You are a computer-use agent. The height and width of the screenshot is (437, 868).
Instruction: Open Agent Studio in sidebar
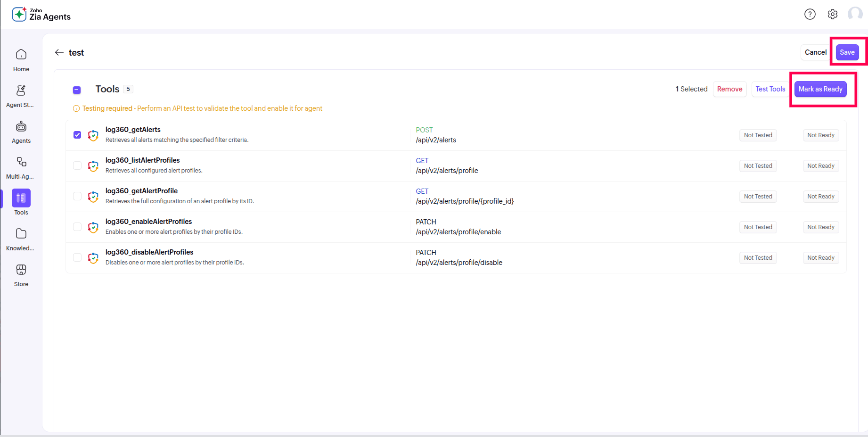[x=21, y=97]
